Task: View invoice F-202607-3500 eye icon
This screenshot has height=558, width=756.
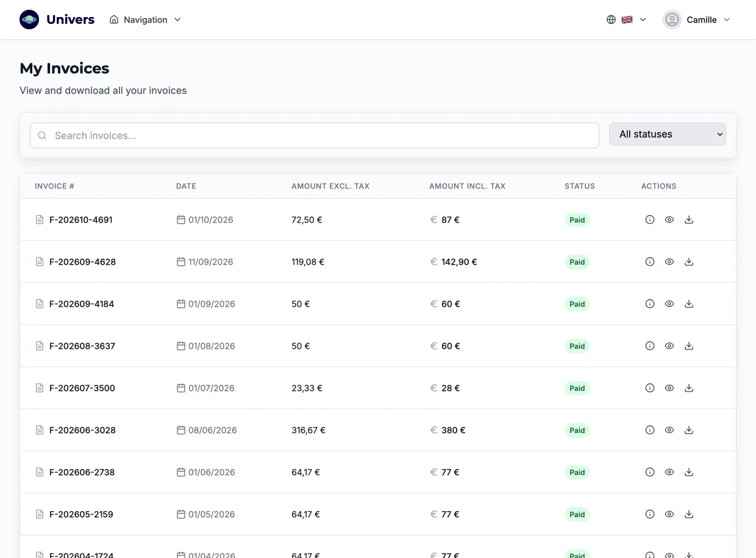Action: (x=669, y=388)
